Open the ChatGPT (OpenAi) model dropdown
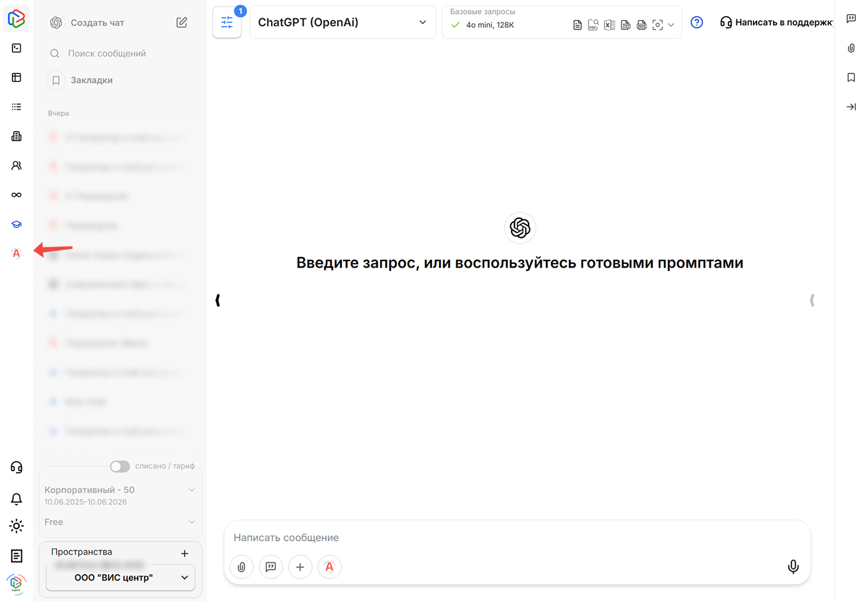 [x=342, y=23]
